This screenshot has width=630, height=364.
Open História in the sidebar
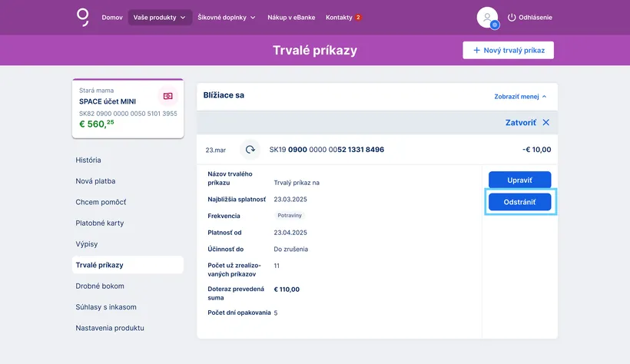point(88,160)
